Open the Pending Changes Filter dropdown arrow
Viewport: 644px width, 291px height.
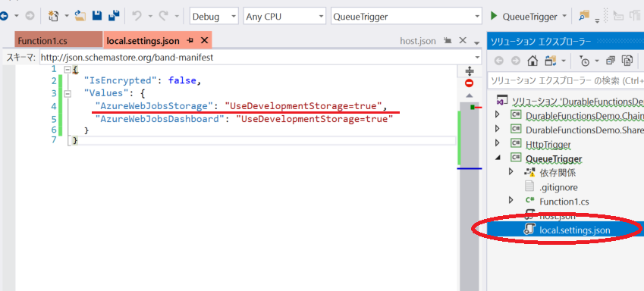pyautogui.click(x=596, y=61)
